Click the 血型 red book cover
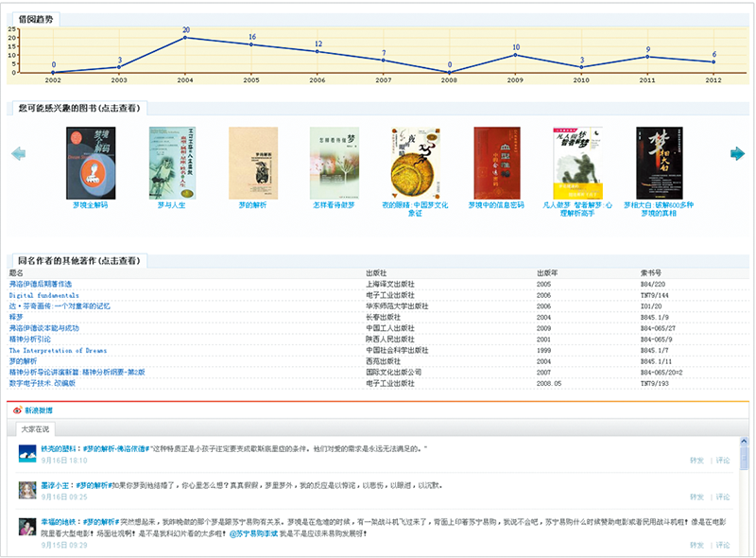Image resolution: width=756 pixels, height=558 pixels. (496, 163)
